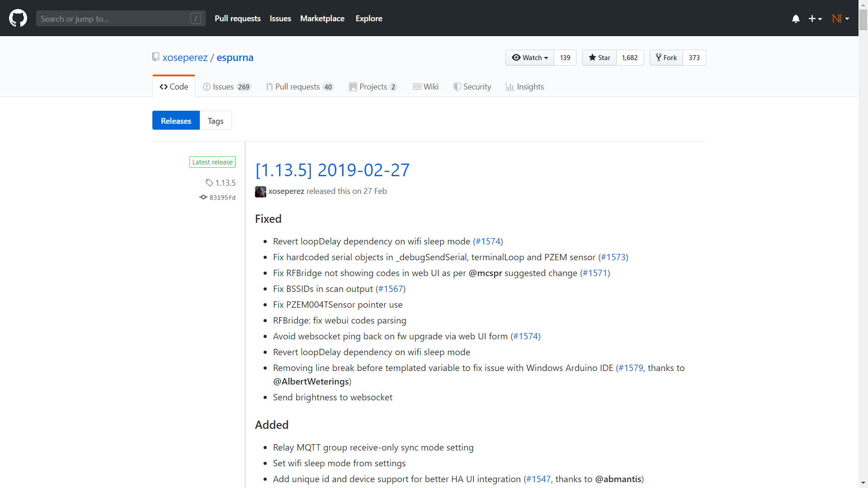
Task: Open issue #1573 link
Action: [613, 257]
